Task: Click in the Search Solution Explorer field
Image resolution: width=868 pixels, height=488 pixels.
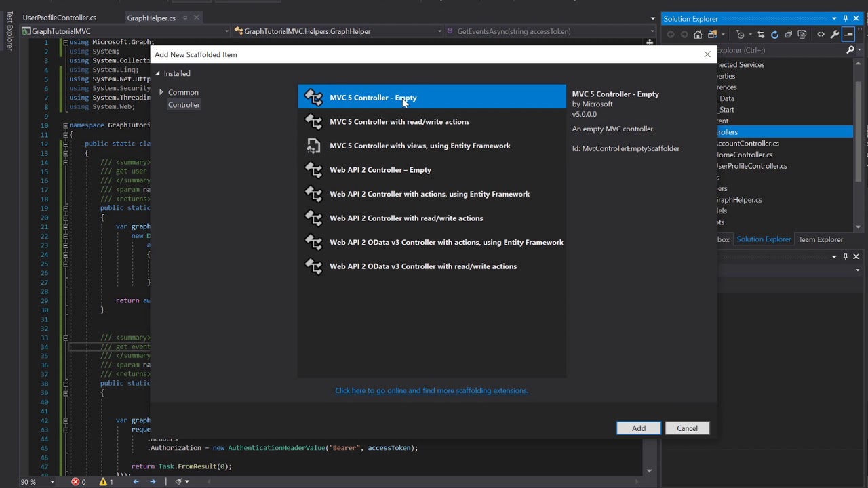Action: [x=780, y=49]
